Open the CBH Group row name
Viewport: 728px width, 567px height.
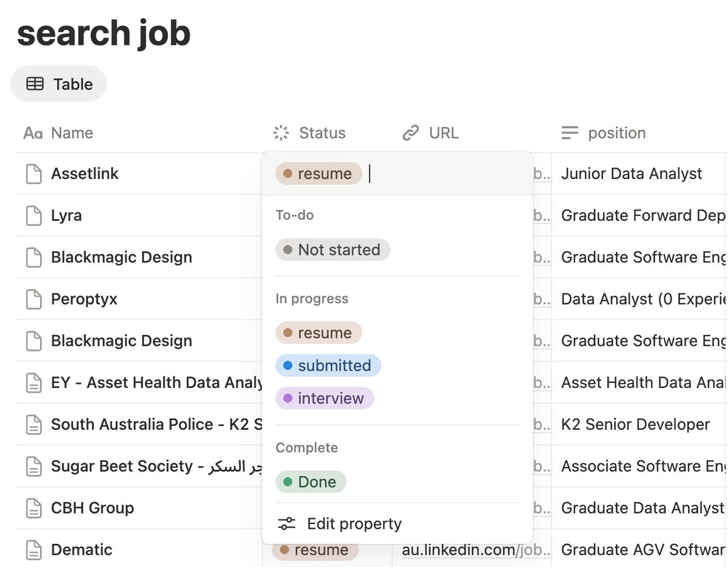[92, 508]
